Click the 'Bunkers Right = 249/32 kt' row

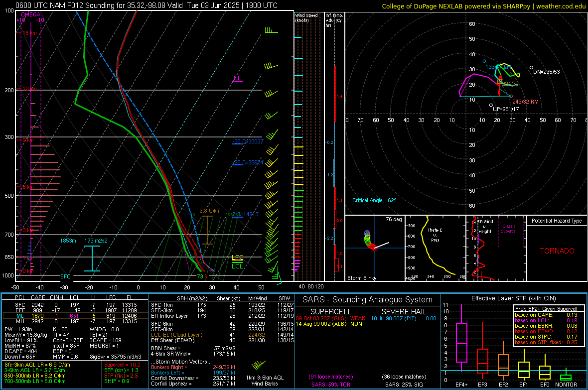(x=193, y=367)
